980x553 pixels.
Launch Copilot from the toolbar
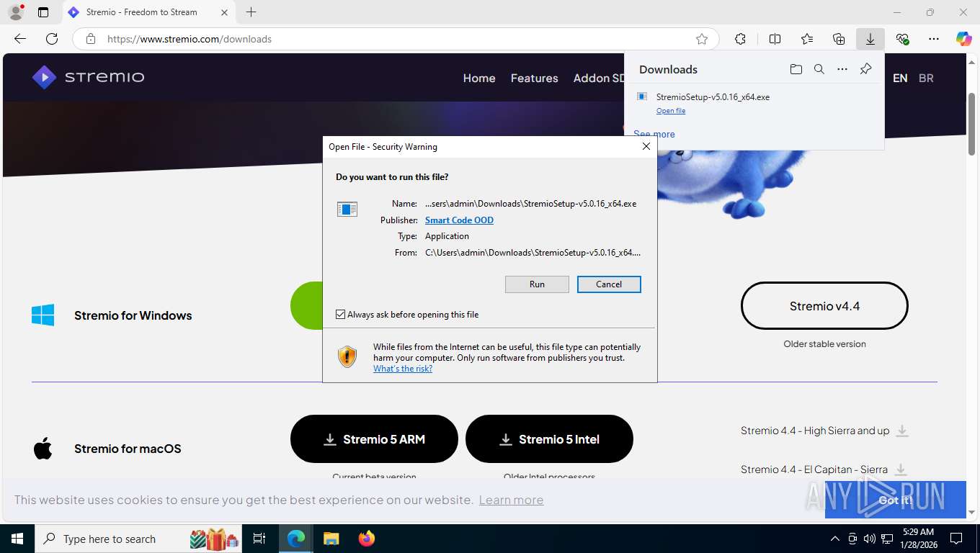(964, 39)
